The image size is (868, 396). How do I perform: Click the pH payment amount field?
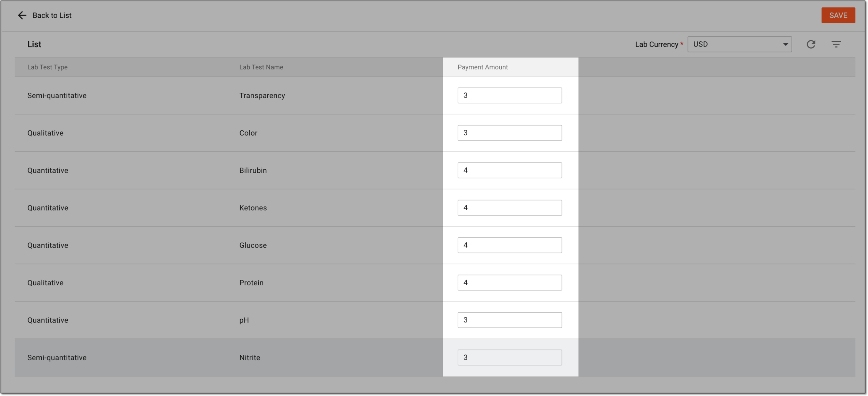click(x=510, y=320)
